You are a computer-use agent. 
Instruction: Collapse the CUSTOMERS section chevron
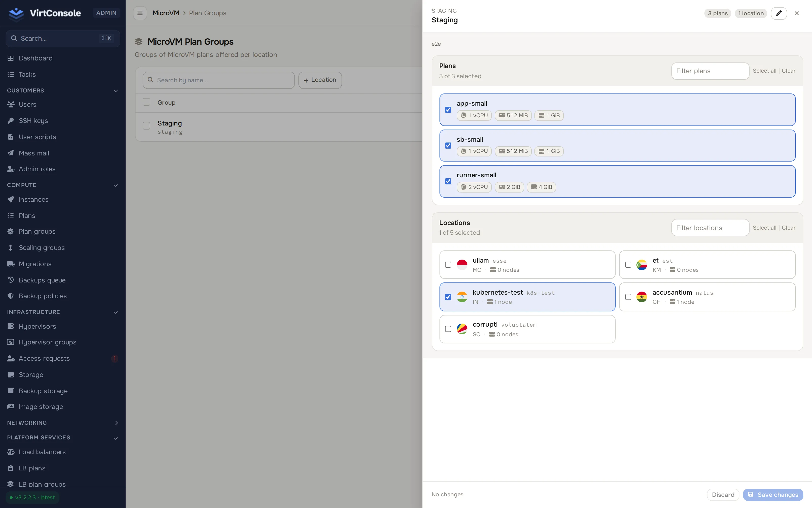point(115,91)
